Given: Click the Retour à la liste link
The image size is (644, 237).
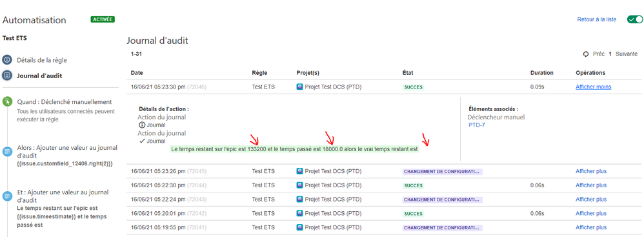Looking at the screenshot, I should coord(597,19).
